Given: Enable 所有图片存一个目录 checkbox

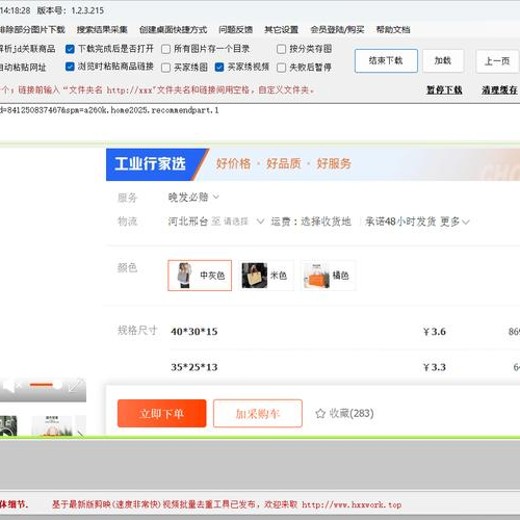Looking at the screenshot, I should click(166, 49).
